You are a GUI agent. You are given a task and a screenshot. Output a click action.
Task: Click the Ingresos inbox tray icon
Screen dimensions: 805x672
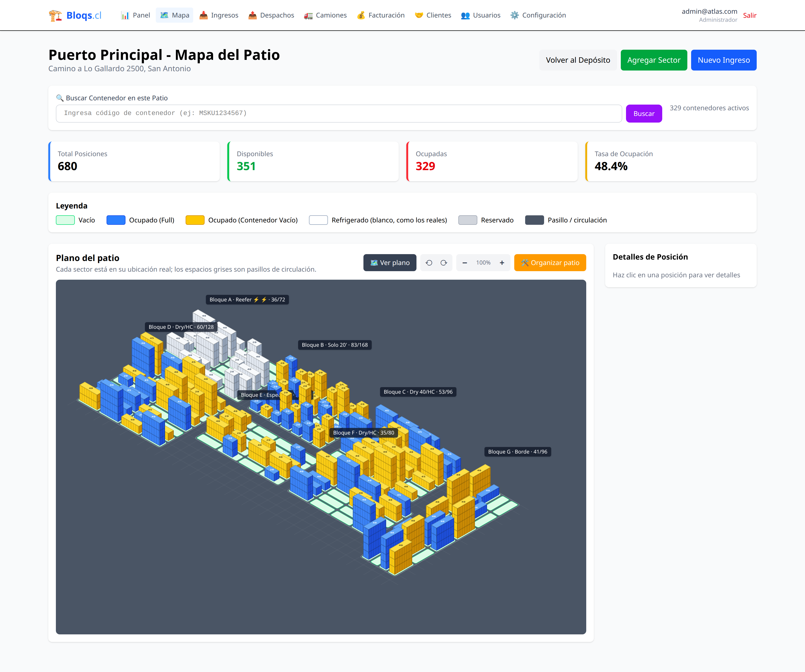click(x=204, y=15)
